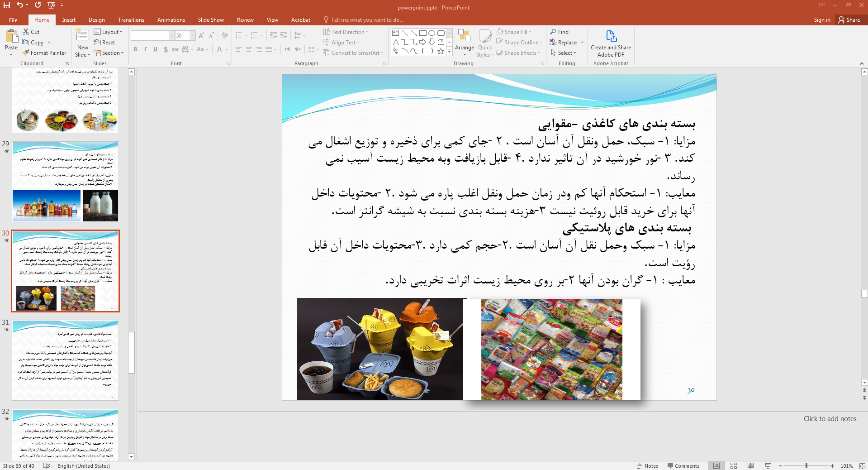Click the Share button

(849, 20)
